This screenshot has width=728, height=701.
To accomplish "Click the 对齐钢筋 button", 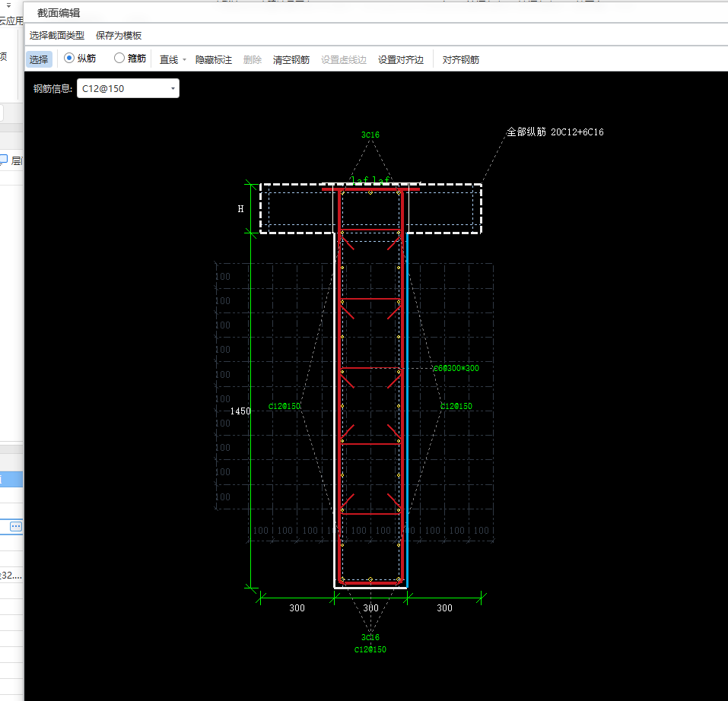I will click(x=460, y=60).
